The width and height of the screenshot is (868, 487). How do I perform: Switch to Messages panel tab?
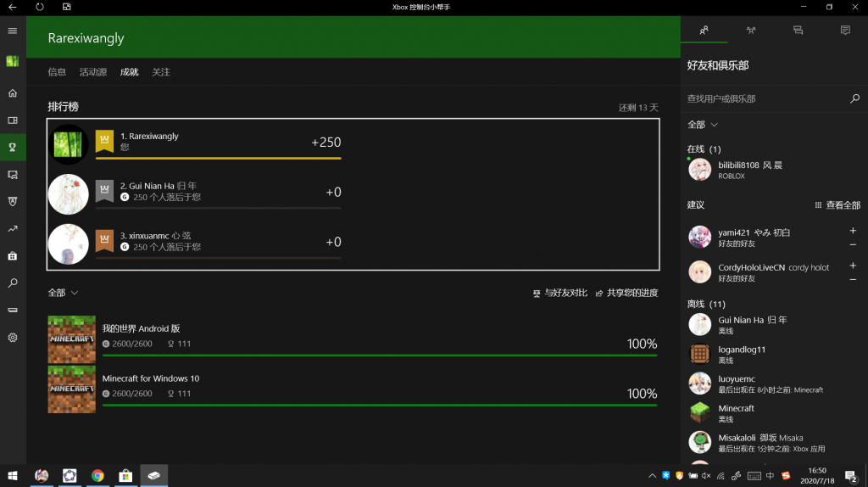pos(798,31)
